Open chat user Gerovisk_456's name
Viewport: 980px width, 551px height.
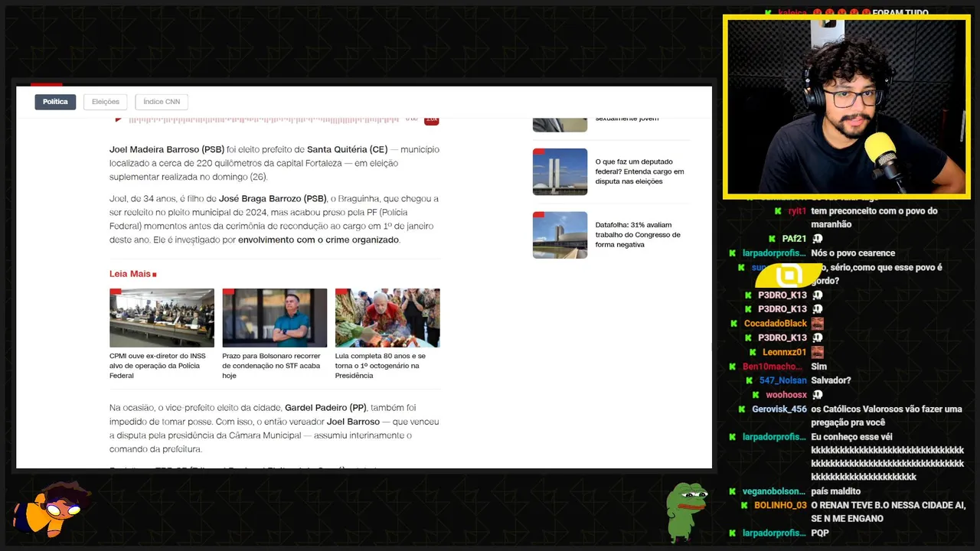(779, 409)
